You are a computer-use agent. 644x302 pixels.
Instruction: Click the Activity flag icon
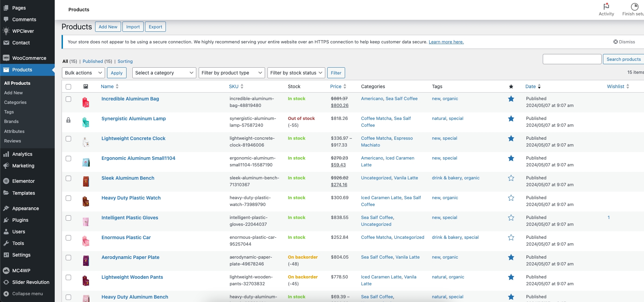(x=606, y=6)
